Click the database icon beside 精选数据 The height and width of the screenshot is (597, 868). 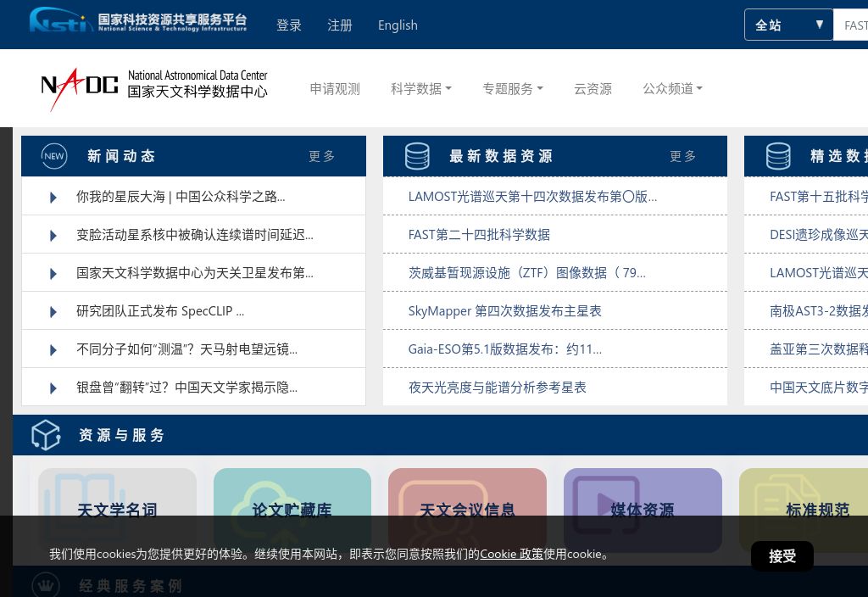coord(778,156)
